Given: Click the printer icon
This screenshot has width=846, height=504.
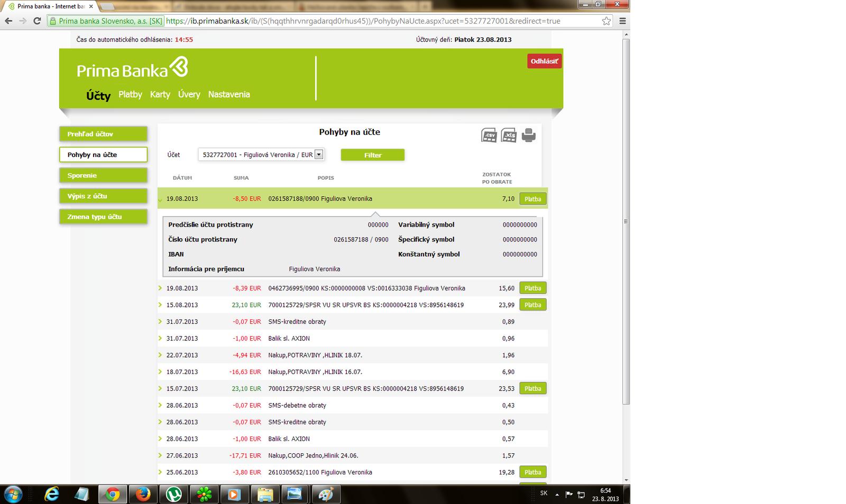Looking at the screenshot, I should click(x=528, y=135).
